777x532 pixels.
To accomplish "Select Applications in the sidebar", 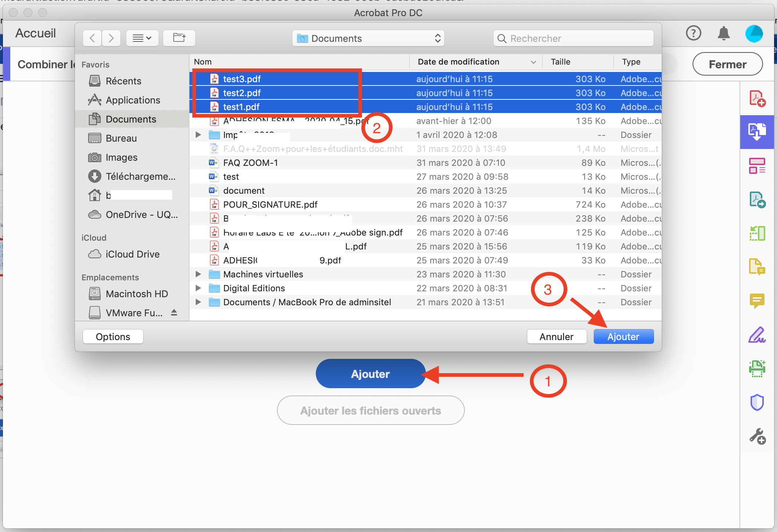I will pos(132,100).
